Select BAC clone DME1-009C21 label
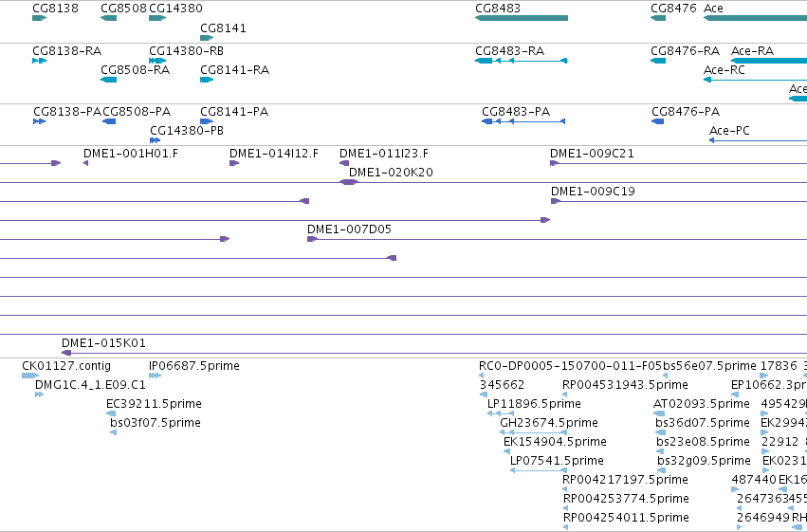 (x=592, y=154)
